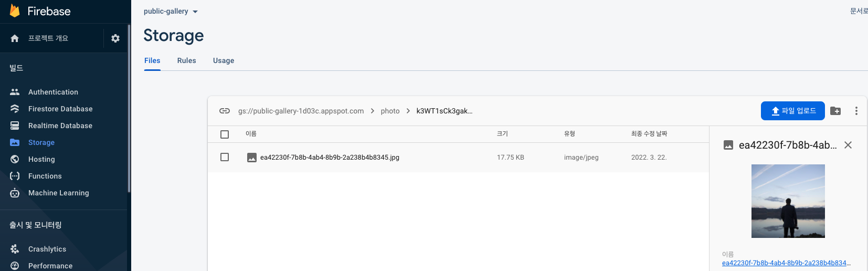
Task: Open Crashlytics in the sidebar
Action: coord(47,249)
